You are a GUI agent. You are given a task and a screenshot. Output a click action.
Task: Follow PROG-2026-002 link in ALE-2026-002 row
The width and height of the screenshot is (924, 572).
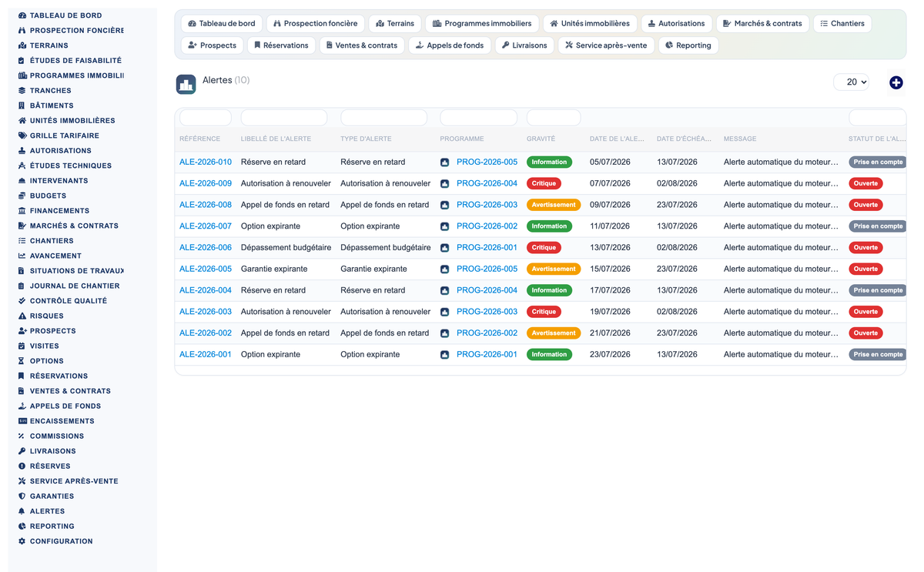(487, 333)
